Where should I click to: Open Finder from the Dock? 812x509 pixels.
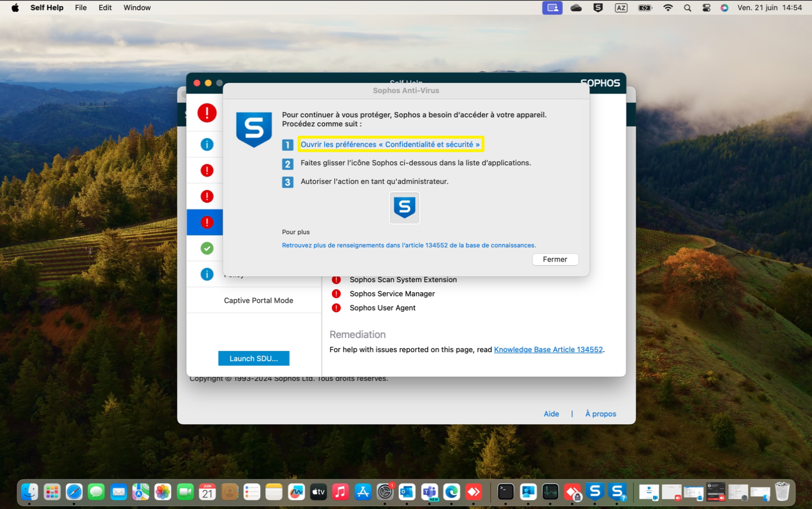pyautogui.click(x=29, y=492)
